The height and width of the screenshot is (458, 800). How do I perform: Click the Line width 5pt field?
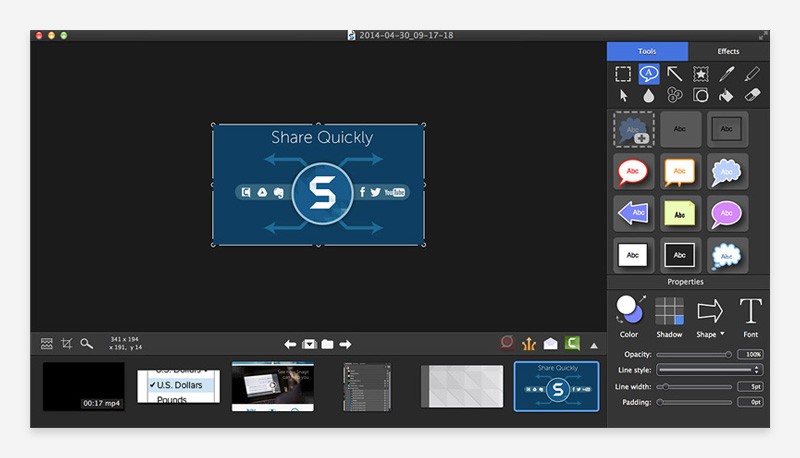751,387
